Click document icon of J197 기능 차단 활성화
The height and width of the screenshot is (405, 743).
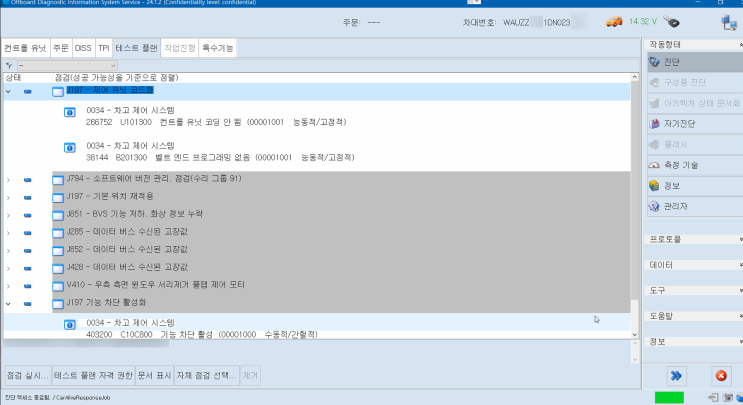point(58,304)
